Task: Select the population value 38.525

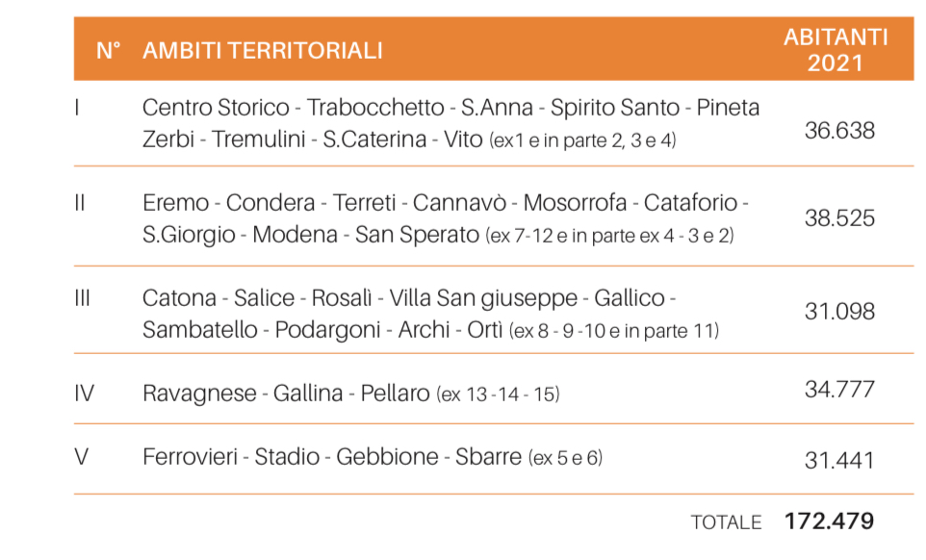Action: (839, 218)
